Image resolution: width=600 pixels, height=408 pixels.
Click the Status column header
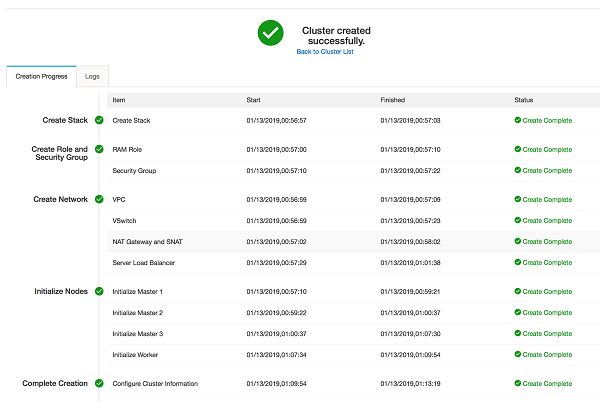point(526,100)
